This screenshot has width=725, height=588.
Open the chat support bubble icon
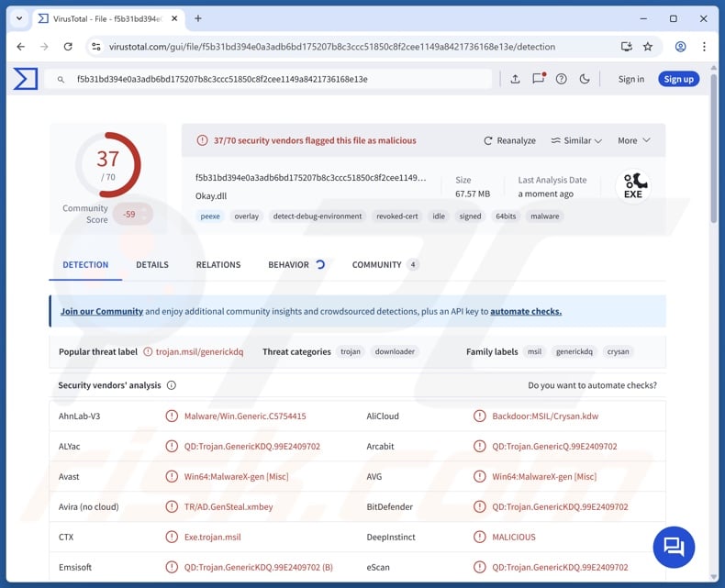[674, 547]
